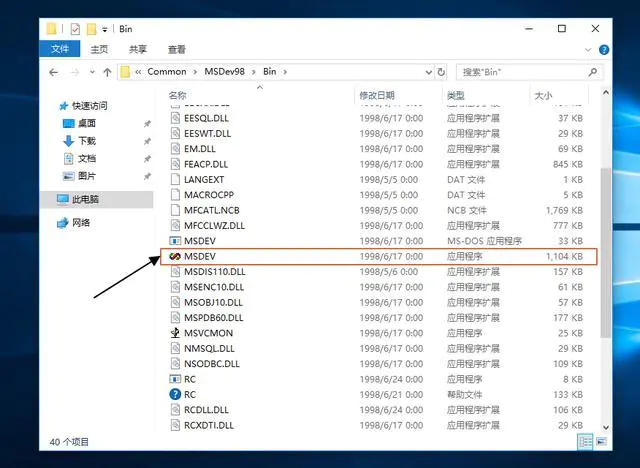Select EESWT.DLL file name

tap(207, 133)
